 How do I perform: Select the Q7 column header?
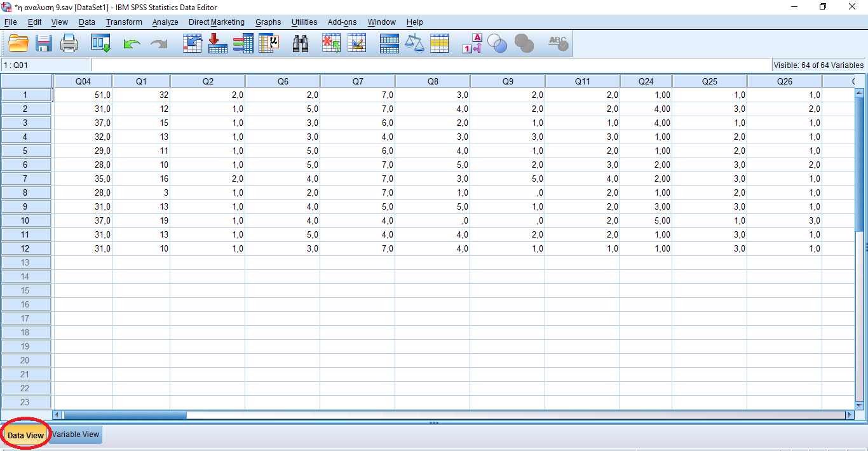358,81
